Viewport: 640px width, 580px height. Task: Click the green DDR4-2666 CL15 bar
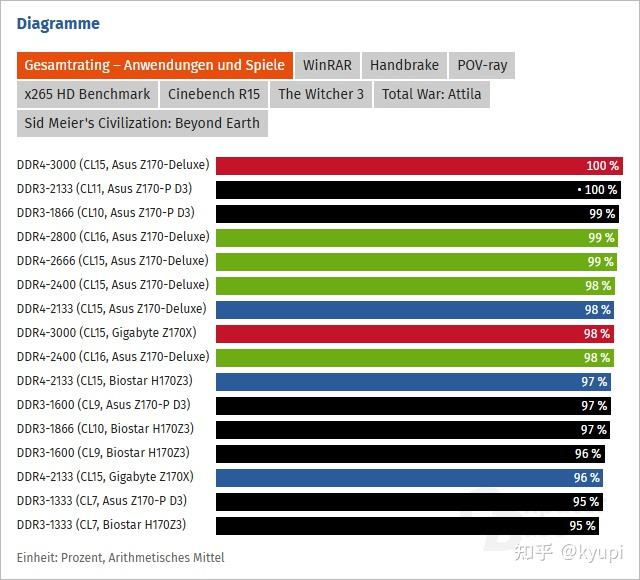(416, 262)
